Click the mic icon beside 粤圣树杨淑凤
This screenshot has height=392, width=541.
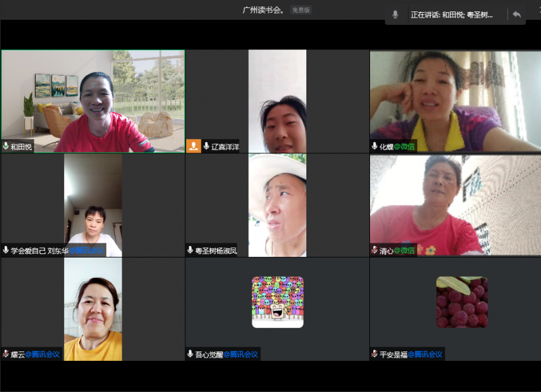click(x=191, y=250)
